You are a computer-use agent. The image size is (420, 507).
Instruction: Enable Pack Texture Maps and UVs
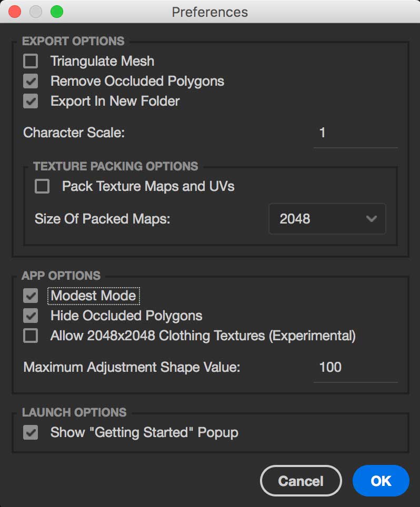coord(42,186)
